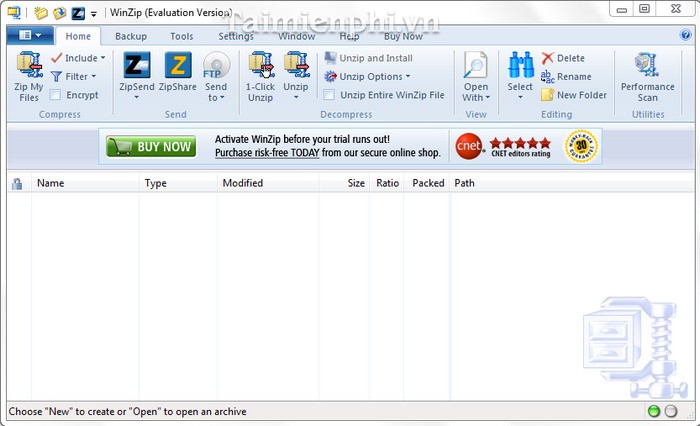Sort by the Path column header
The height and width of the screenshot is (426, 700).
click(x=572, y=183)
